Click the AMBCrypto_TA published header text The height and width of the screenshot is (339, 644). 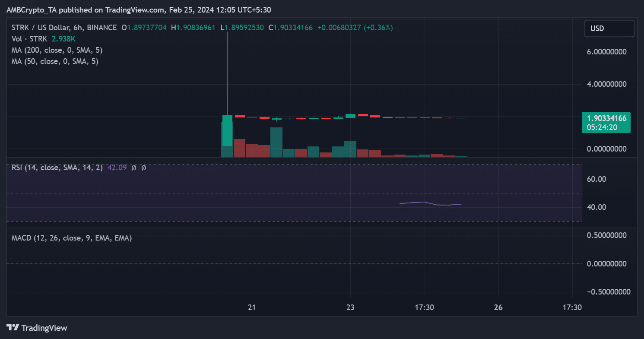coord(139,10)
